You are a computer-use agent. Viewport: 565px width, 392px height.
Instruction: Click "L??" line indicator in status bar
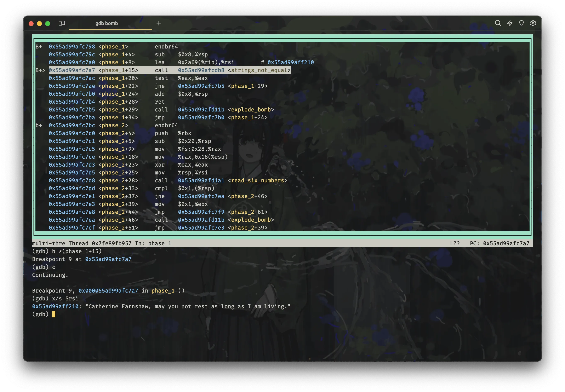click(x=455, y=243)
